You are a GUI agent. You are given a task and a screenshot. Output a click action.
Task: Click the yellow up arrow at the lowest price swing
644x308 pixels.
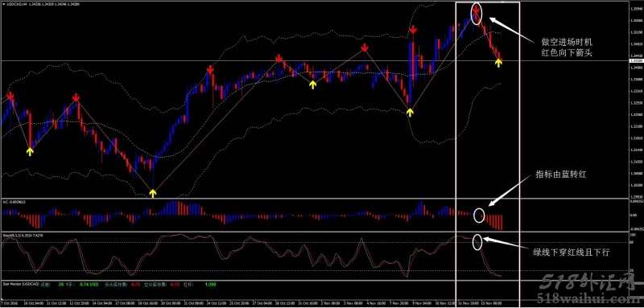coord(153,193)
